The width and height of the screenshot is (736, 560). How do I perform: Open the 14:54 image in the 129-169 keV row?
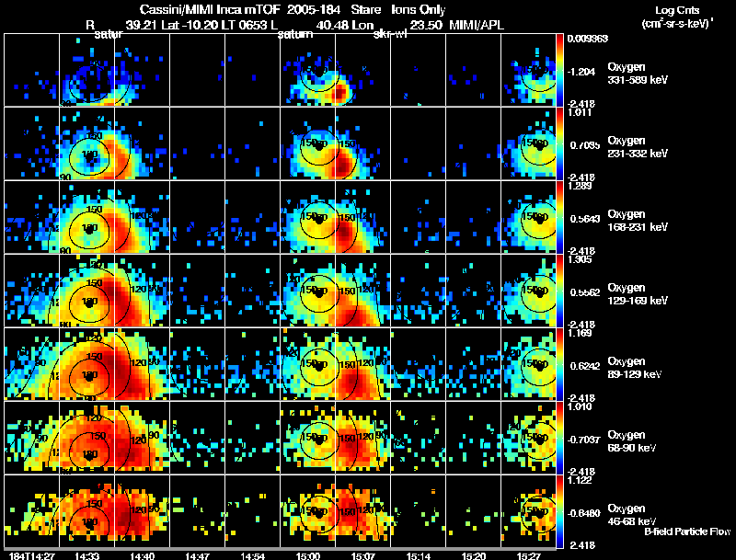coord(252,291)
